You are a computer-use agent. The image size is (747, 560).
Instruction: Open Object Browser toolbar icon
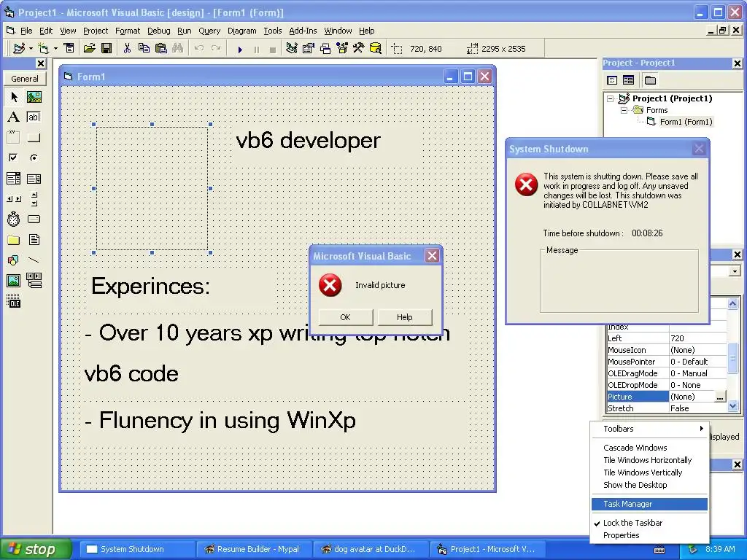click(342, 48)
